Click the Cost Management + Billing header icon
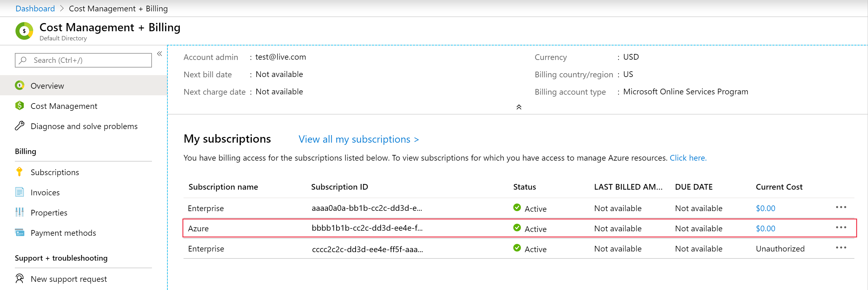This screenshot has width=868, height=290. (24, 31)
